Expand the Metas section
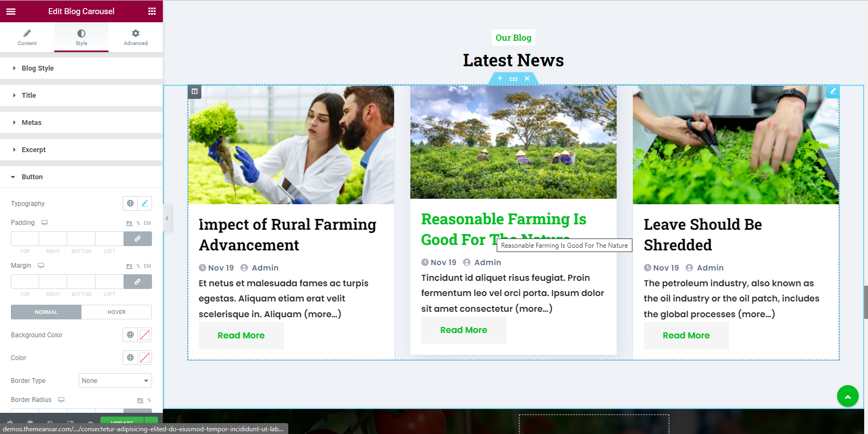 click(31, 123)
